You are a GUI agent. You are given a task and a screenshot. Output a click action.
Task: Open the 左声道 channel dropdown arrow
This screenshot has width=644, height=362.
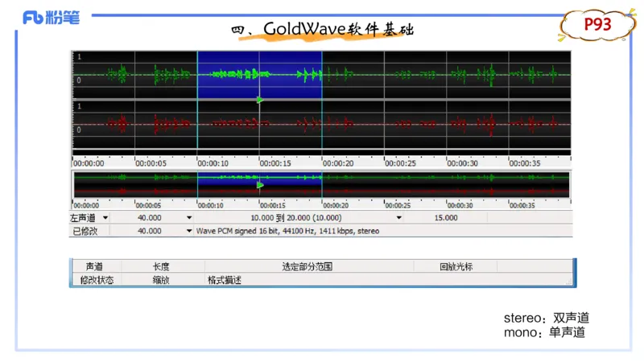pyautogui.click(x=105, y=217)
